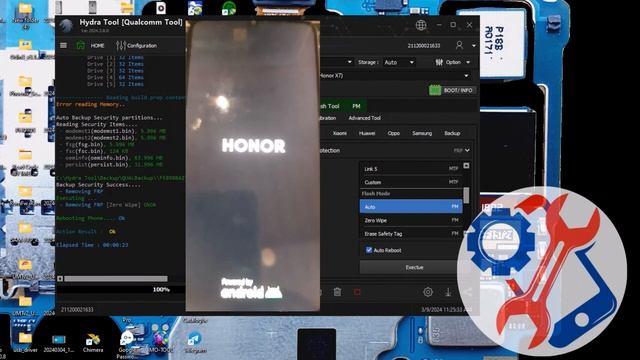The width and height of the screenshot is (640, 360).
Task: Click the 'Error reading Memory' log line
Action: (91, 104)
